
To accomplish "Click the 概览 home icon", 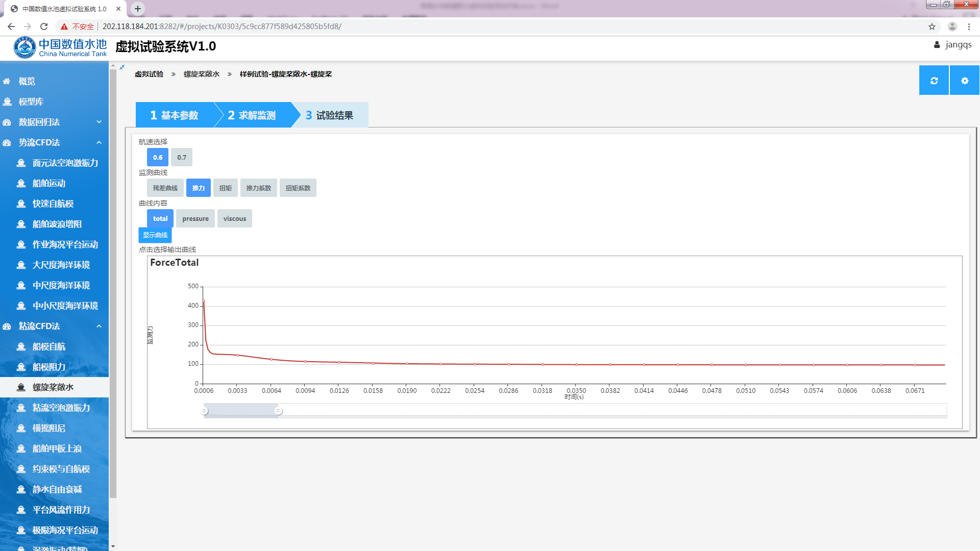I will pos(7,81).
